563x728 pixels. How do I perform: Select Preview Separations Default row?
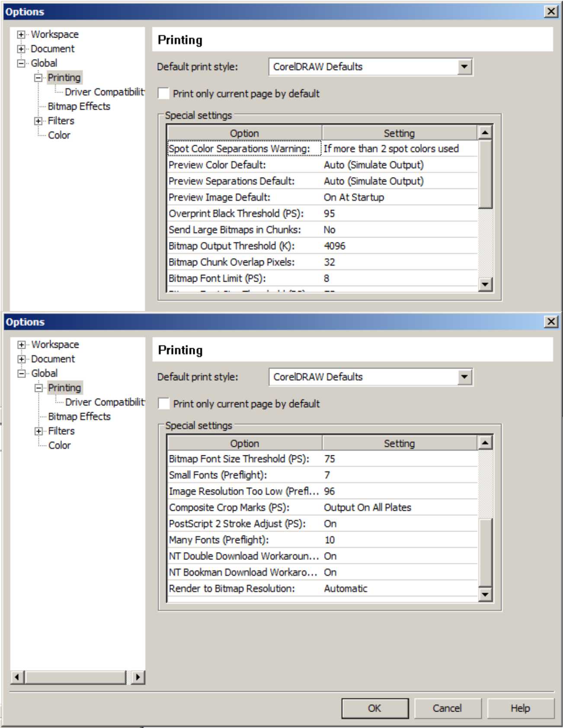pos(323,181)
